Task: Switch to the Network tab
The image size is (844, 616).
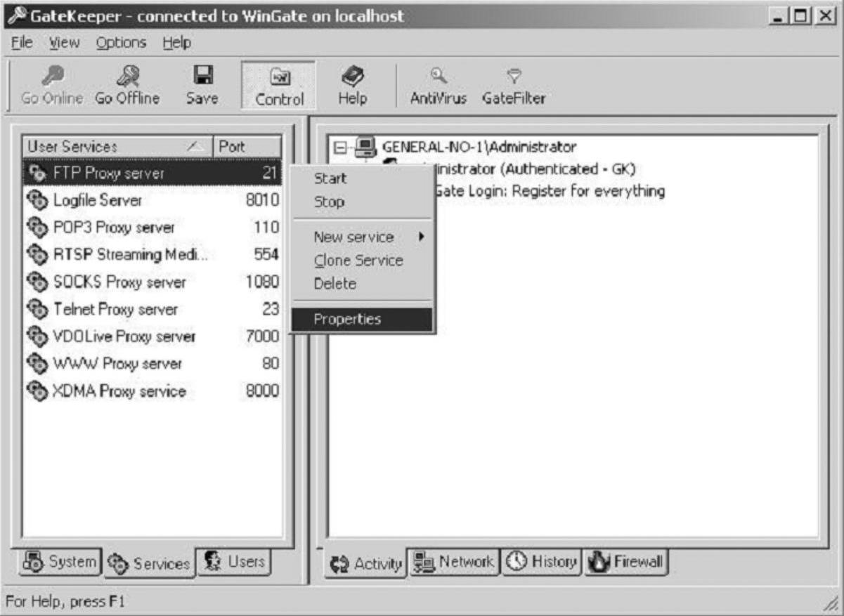Action: tap(453, 561)
